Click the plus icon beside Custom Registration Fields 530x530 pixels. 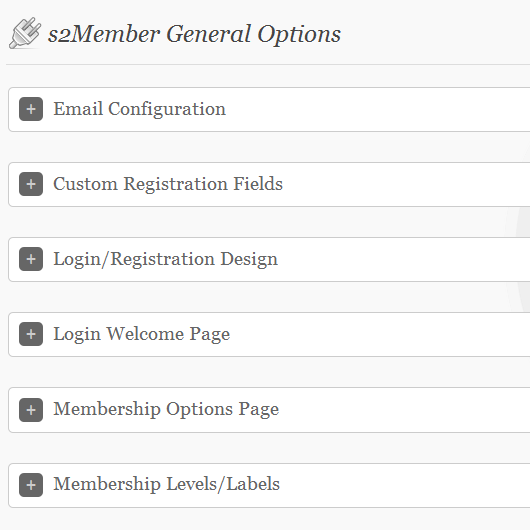pos(31,184)
